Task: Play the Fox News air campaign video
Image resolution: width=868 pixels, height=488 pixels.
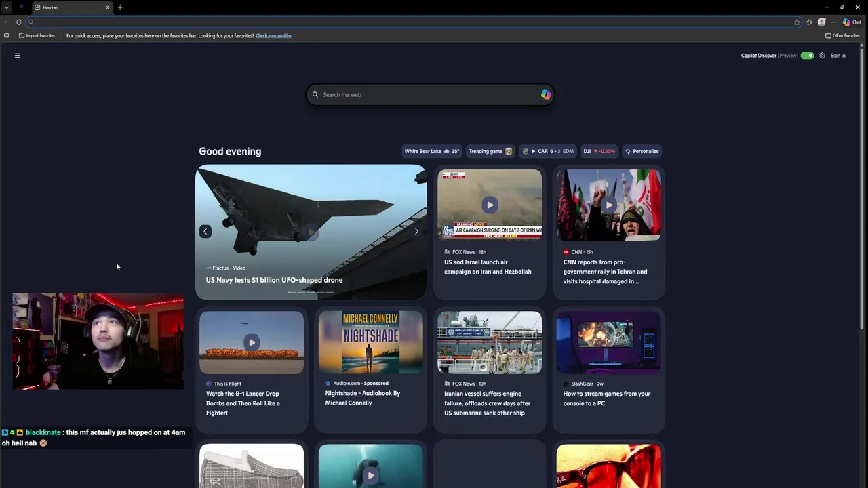Action: point(490,205)
